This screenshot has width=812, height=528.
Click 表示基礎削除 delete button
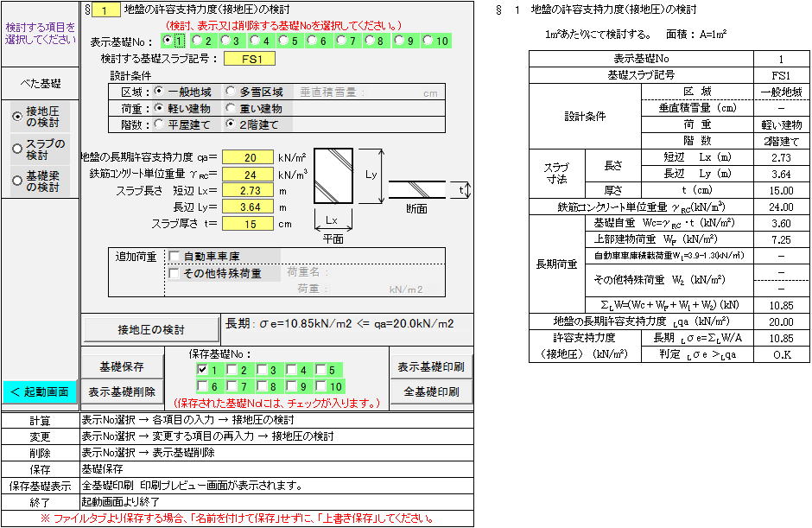pyautogui.click(x=122, y=391)
